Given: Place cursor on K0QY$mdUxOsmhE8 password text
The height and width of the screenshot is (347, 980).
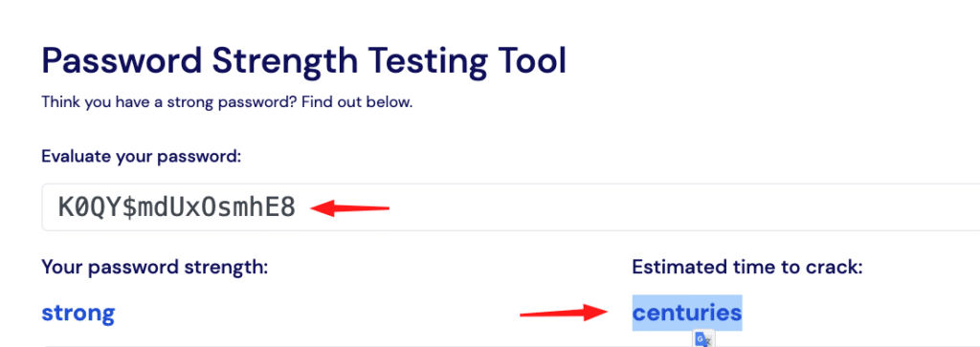Looking at the screenshot, I should pyautogui.click(x=176, y=207).
